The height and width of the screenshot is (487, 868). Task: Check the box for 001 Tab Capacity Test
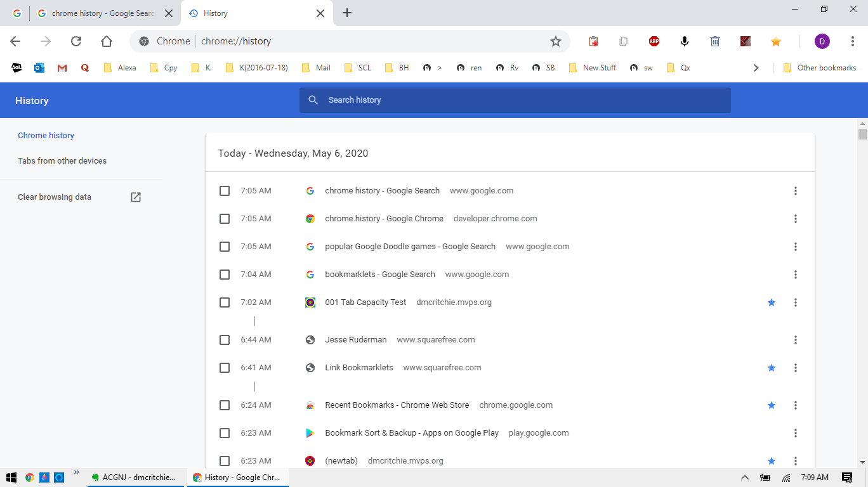[224, 302]
